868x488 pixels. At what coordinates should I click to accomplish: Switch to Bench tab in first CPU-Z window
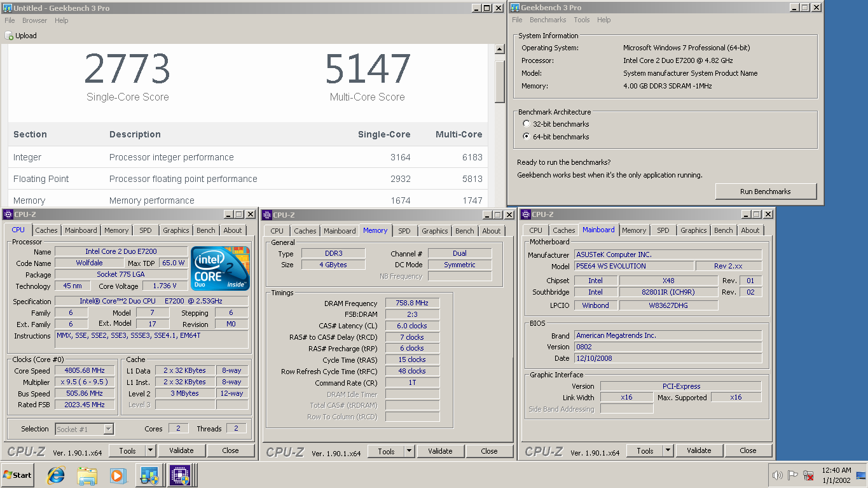205,230
